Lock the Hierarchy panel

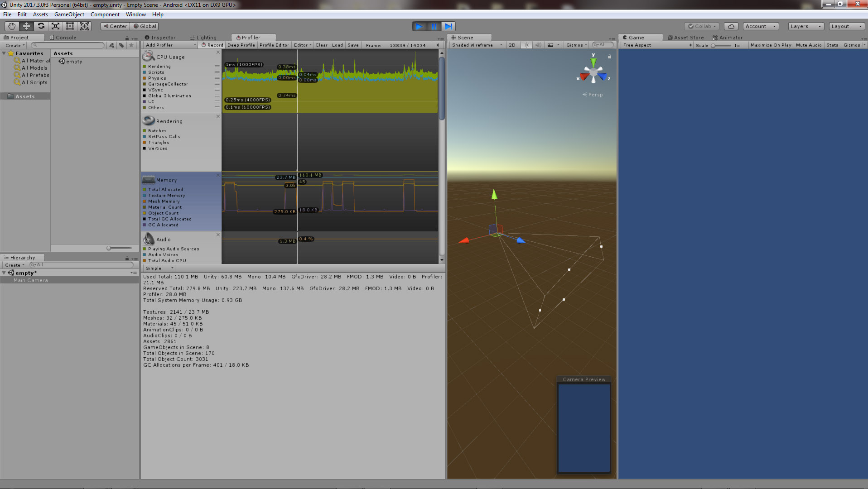click(127, 258)
